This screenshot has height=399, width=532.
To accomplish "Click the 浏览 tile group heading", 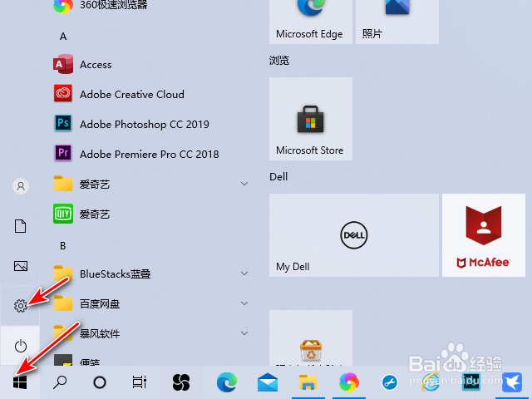I will tap(279, 61).
